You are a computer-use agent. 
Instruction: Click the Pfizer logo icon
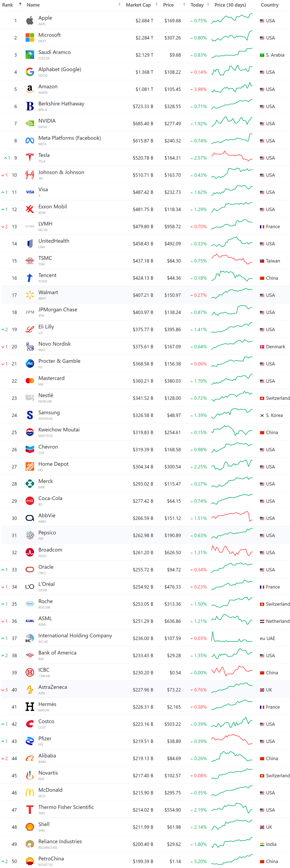[30, 741]
